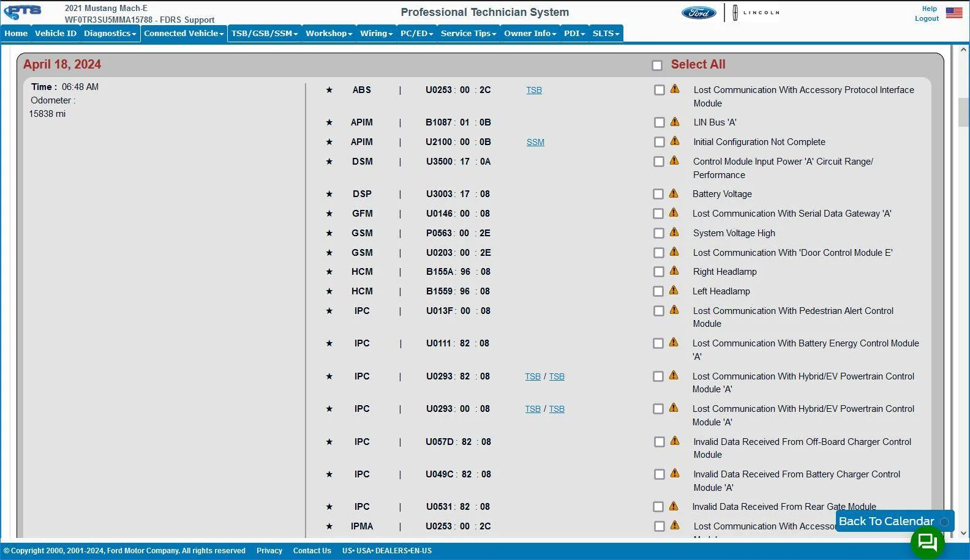Viewport: 970px width, 560px height.
Task: Click star icon for HCM B155A row
Action: click(x=329, y=272)
